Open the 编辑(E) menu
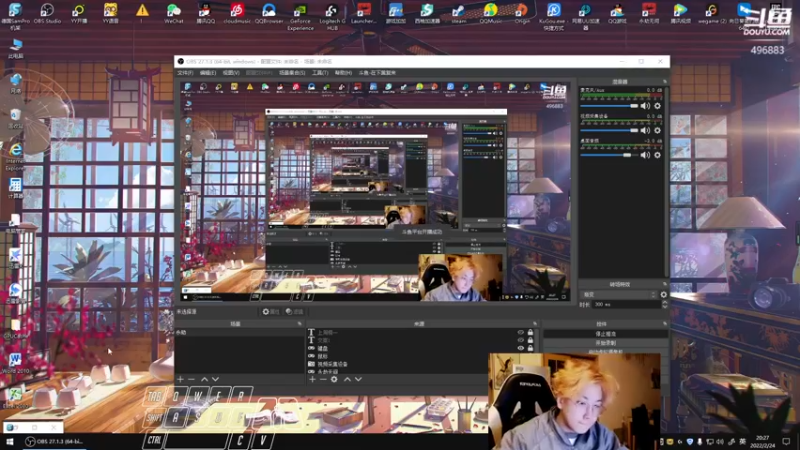This screenshot has width=800, height=450. tap(208, 73)
